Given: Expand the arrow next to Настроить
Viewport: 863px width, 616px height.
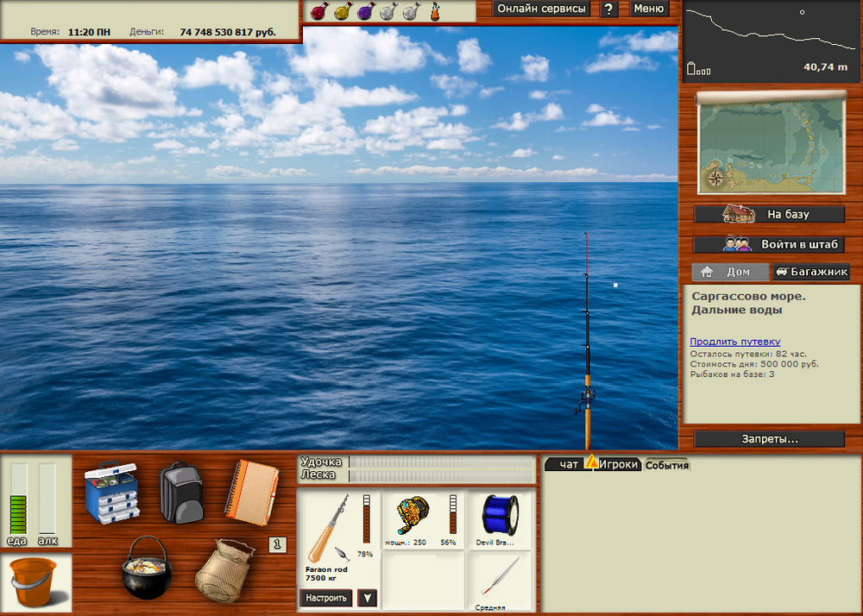Looking at the screenshot, I should click(366, 597).
